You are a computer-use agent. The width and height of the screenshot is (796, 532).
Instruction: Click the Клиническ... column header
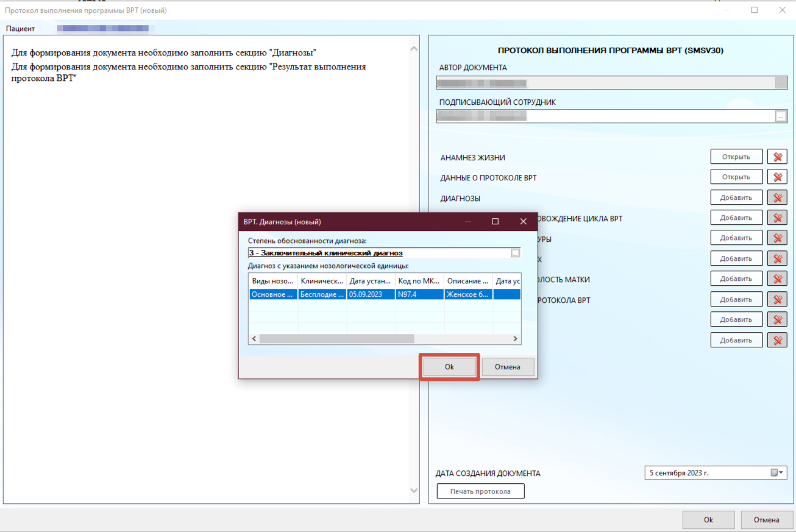point(322,281)
